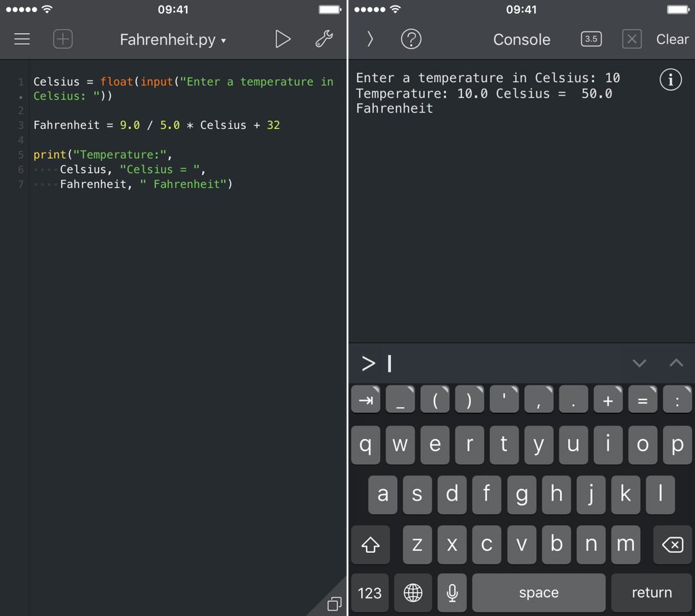Tap Wi-Fi indicator in left status bar
This screenshot has width=695, height=616.
click(x=47, y=9)
